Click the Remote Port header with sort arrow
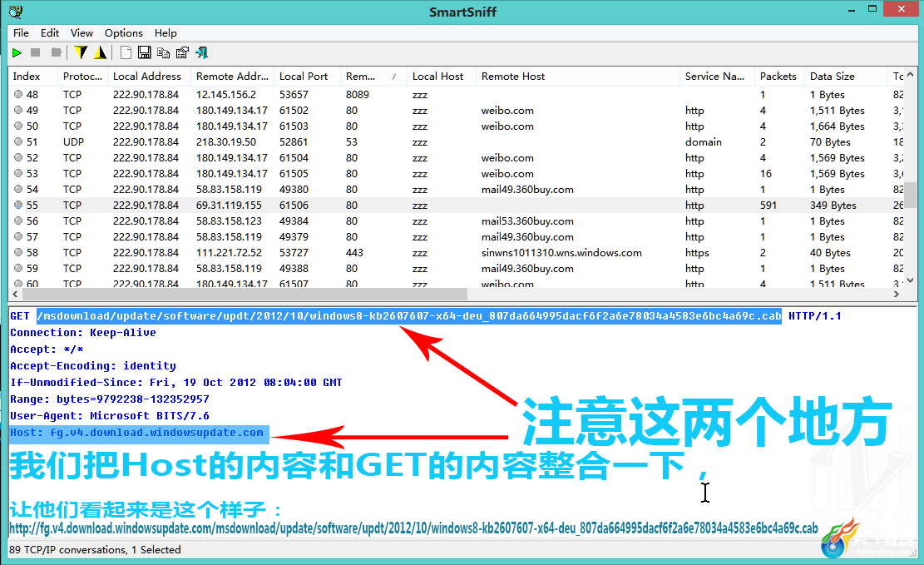 373,76
